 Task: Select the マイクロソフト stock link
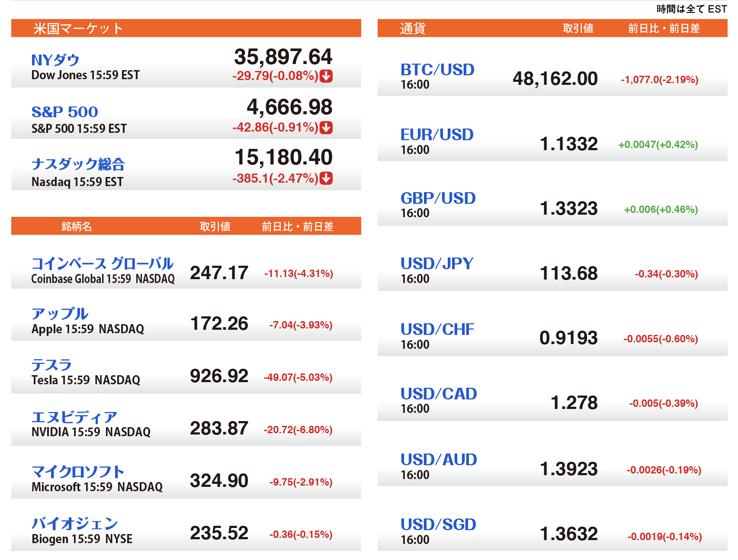78,471
